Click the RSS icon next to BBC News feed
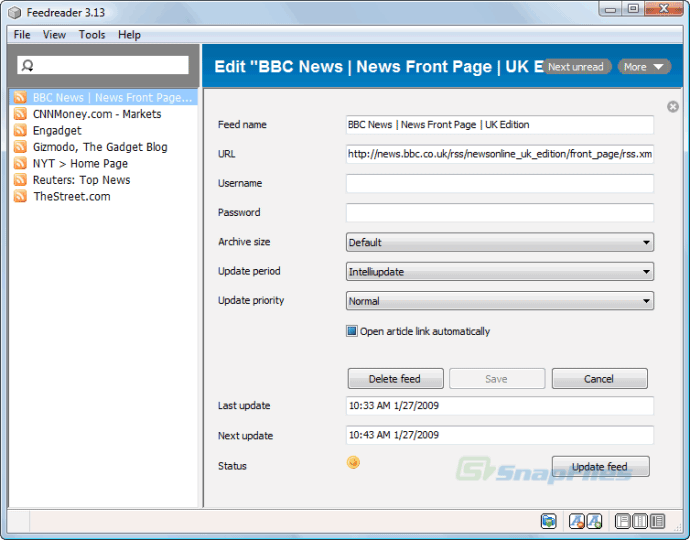 [x=20, y=97]
